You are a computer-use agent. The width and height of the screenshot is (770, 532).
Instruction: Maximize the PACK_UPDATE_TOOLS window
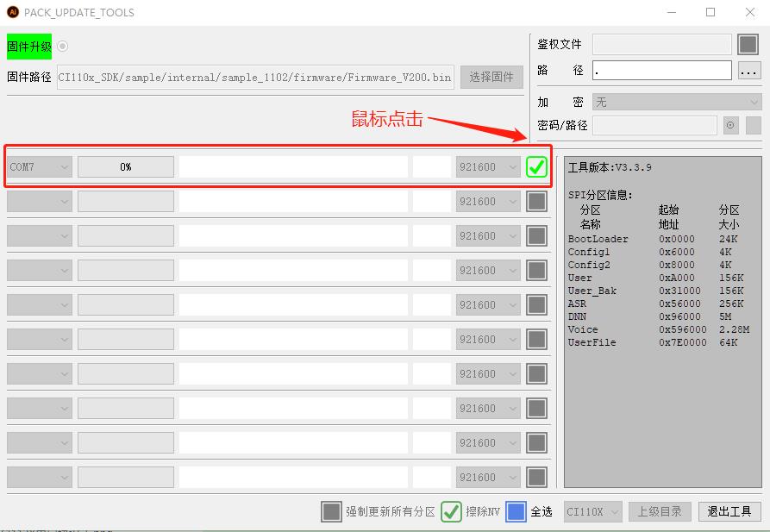[x=711, y=12]
